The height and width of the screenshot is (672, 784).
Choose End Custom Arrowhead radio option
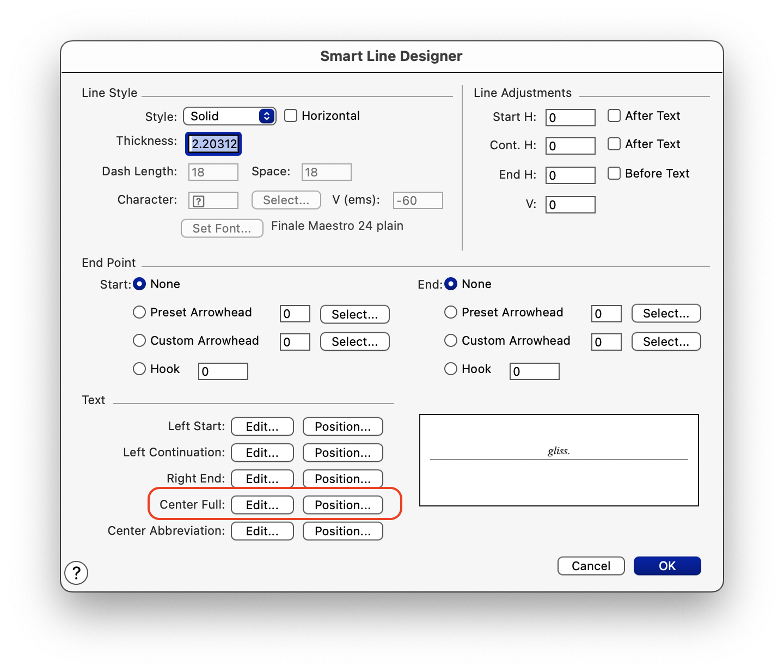coord(451,340)
